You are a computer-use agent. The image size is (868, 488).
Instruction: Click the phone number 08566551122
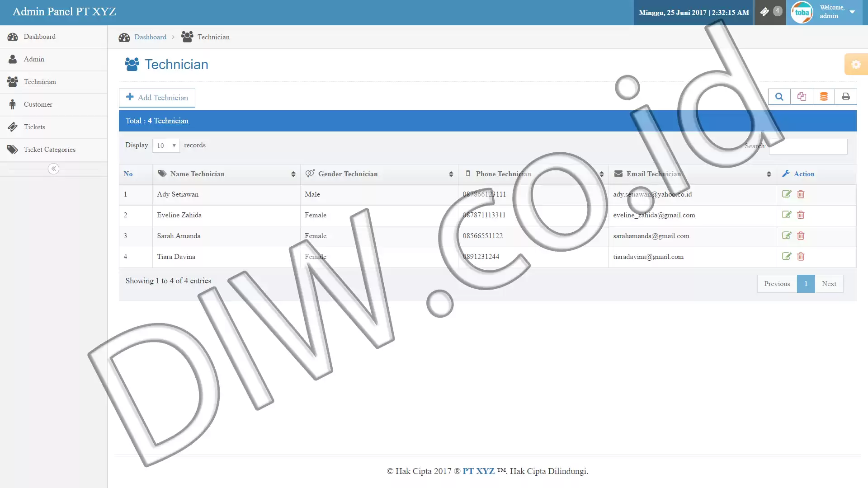pyautogui.click(x=482, y=236)
